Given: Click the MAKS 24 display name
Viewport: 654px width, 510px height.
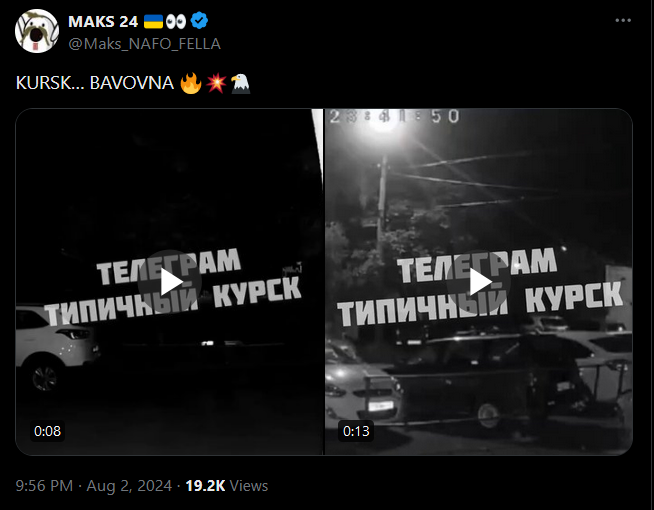Looking at the screenshot, I should [103, 21].
